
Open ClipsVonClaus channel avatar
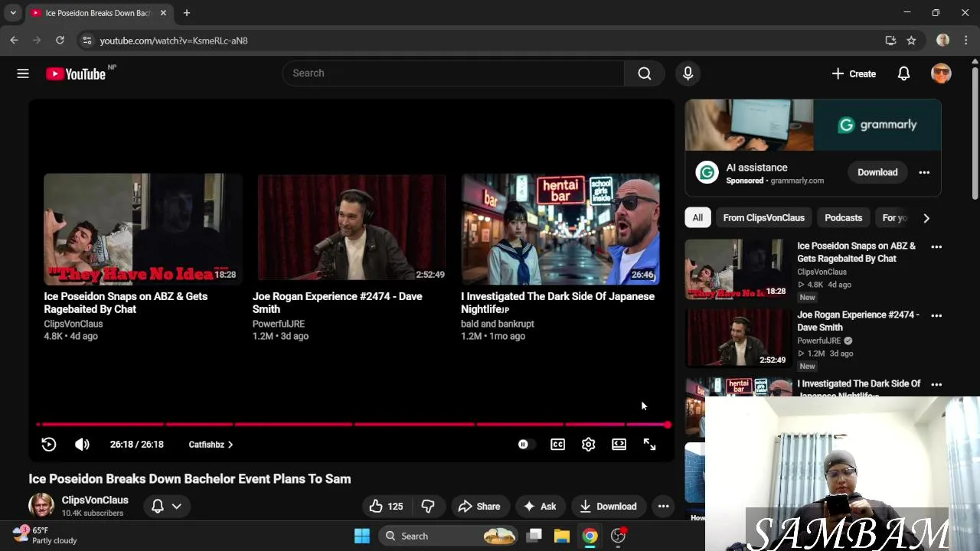click(x=41, y=506)
